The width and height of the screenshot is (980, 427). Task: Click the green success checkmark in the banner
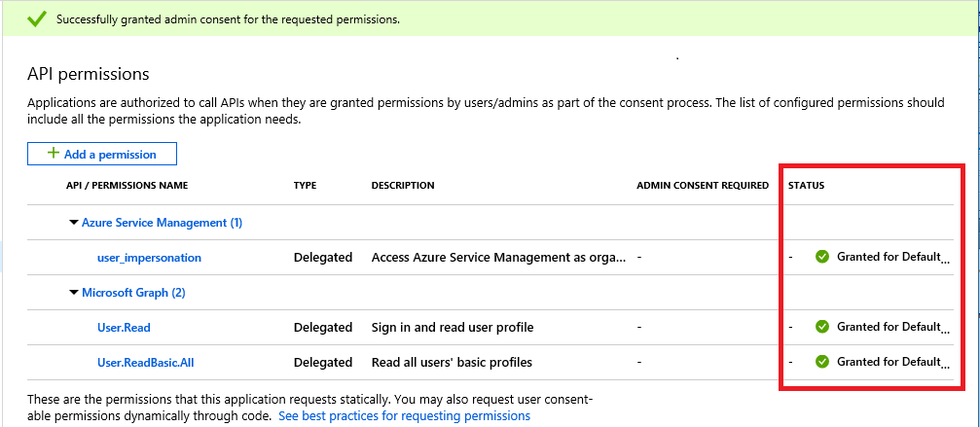tap(36, 18)
